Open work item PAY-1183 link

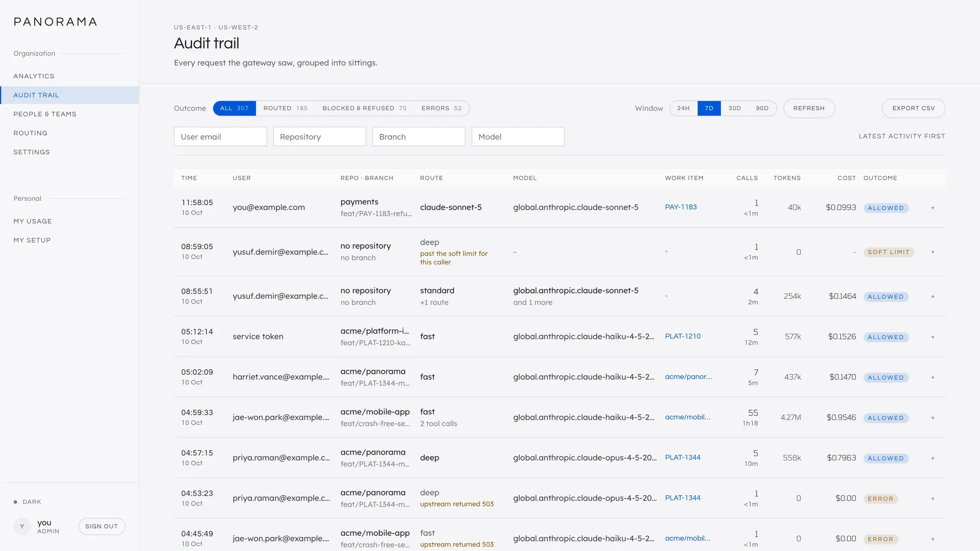(681, 207)
